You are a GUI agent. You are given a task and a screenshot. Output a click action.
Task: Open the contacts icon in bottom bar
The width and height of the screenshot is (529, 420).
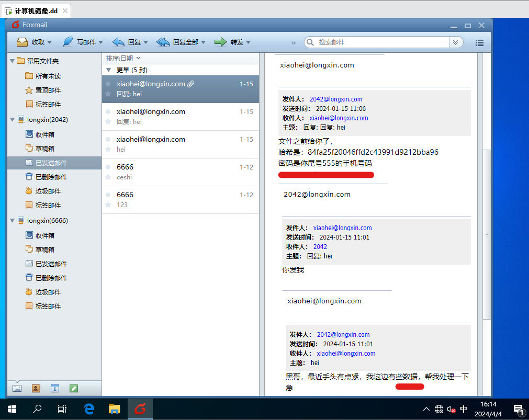[x=36, y=388]
